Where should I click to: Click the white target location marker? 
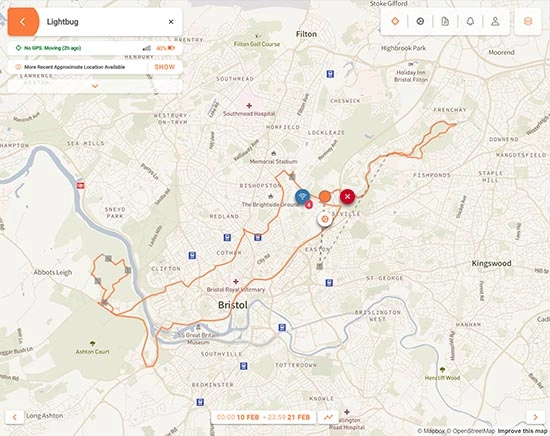click(x=325, y=219)
